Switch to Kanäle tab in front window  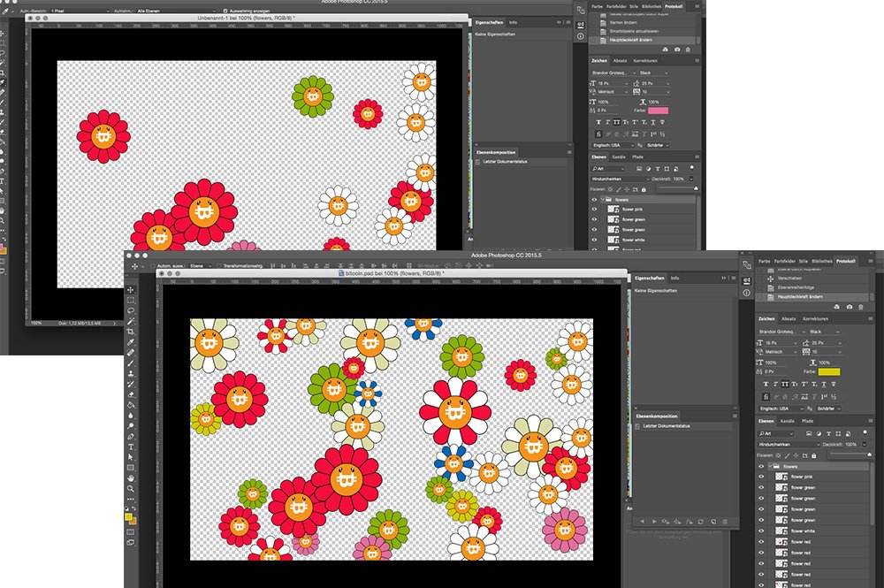(788, 421)
